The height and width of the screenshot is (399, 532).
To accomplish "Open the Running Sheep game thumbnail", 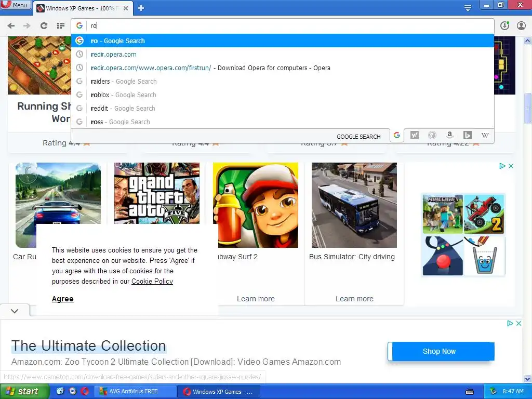I will pos(39,65).
